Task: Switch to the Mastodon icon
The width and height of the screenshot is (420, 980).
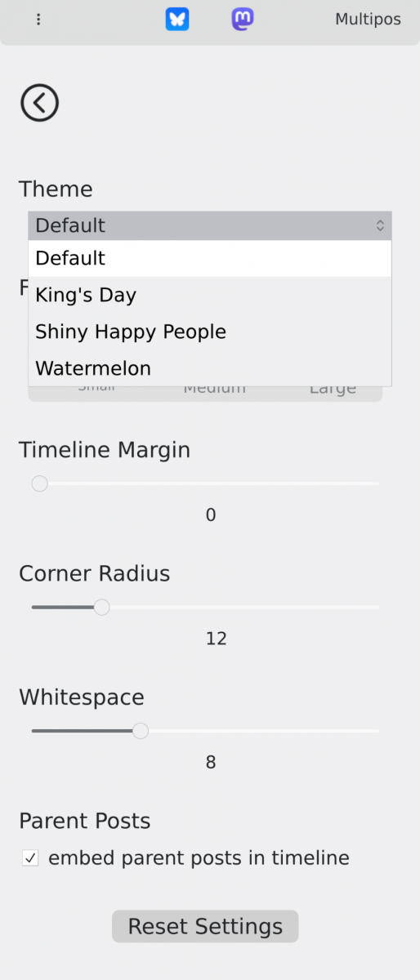Action: [x=243, y=19]
